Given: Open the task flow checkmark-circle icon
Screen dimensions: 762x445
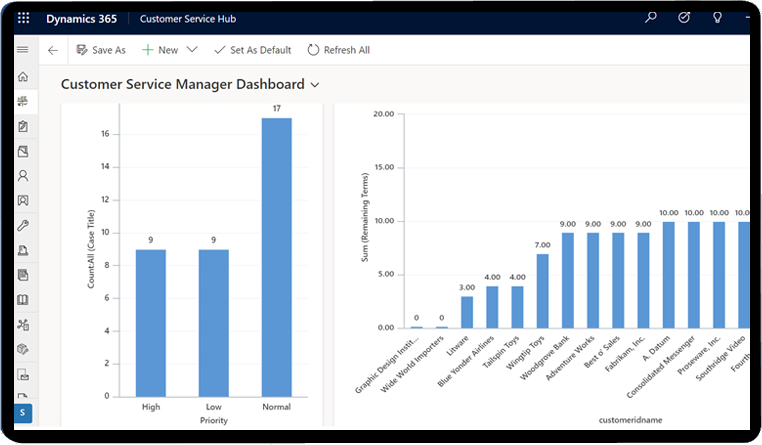Looking at the screenshot, I should pyautogui.click(x=684, y=18).
